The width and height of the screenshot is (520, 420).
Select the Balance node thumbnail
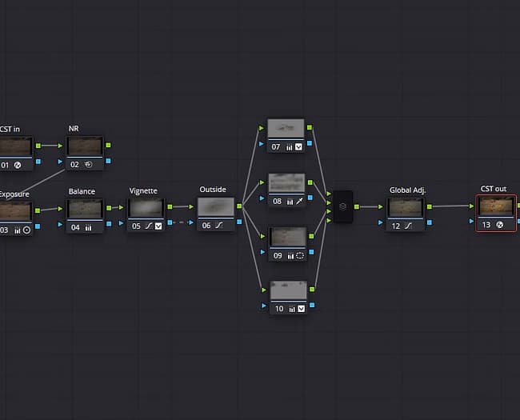[85, 209]
